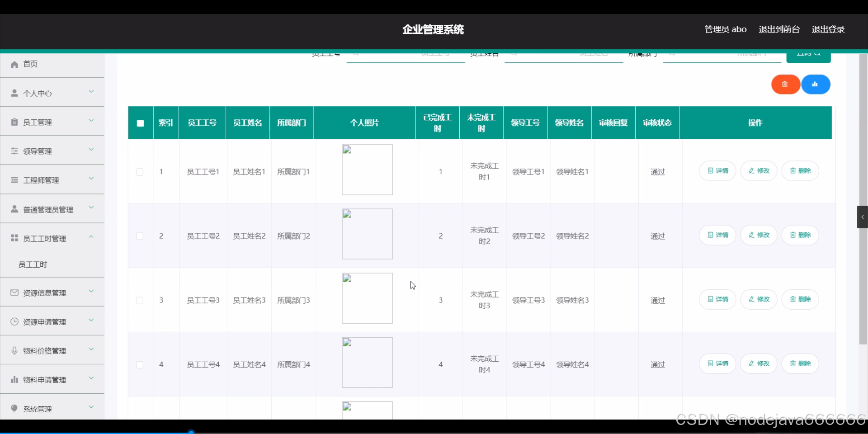Expand the 工程师管理 chevron
Image resolution: width=868 pixels, height=434 pixels.
(91, 179)
